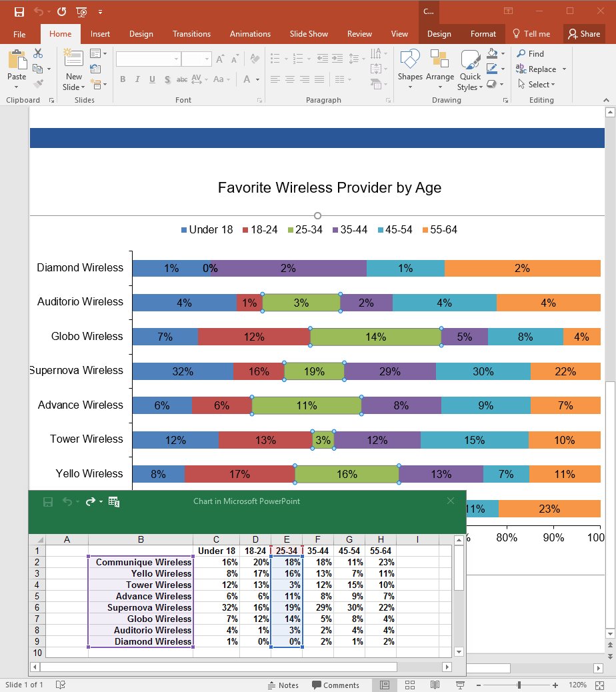Click the Shape Fill paint bucket icon
Screen dimensions: 616x692
point(493,53)
